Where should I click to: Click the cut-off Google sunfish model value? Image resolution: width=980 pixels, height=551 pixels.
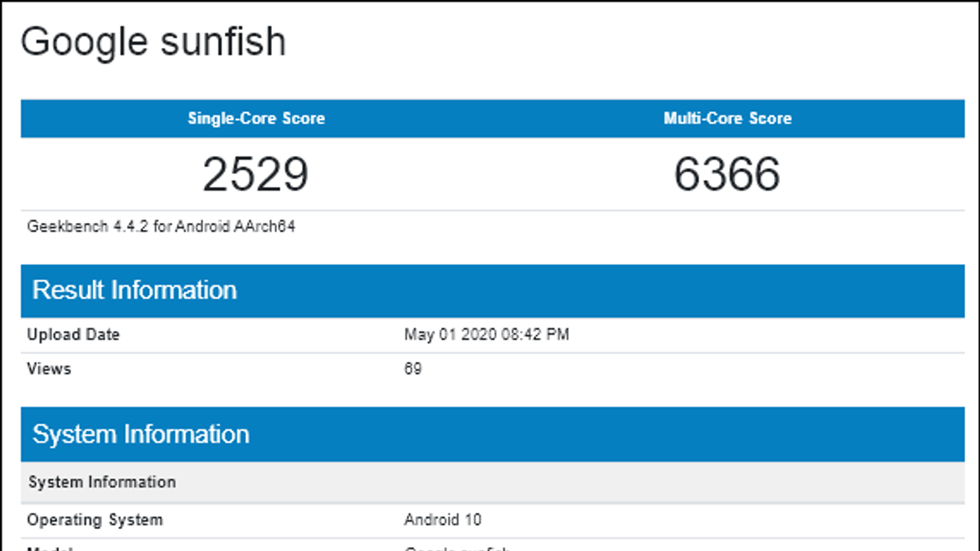point(457,548)
